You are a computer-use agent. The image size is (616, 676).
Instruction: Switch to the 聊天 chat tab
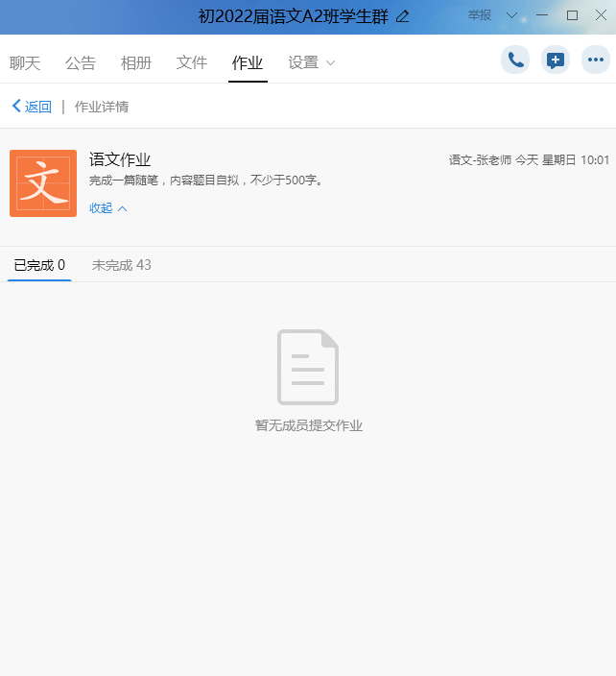coord(25,63)
